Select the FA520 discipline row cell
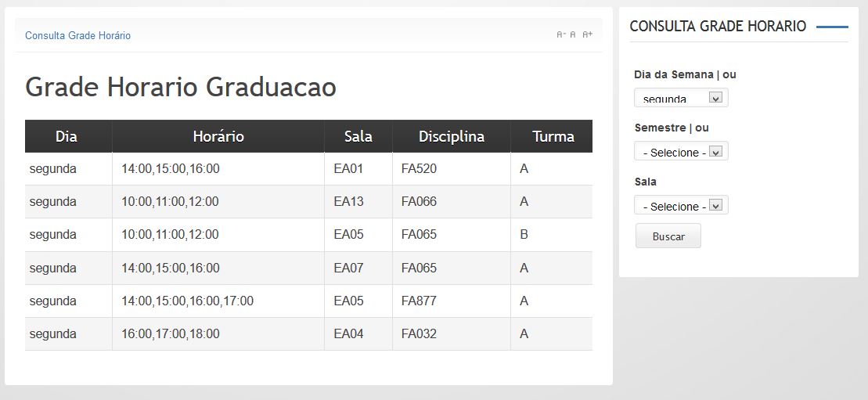 point(419,169)
